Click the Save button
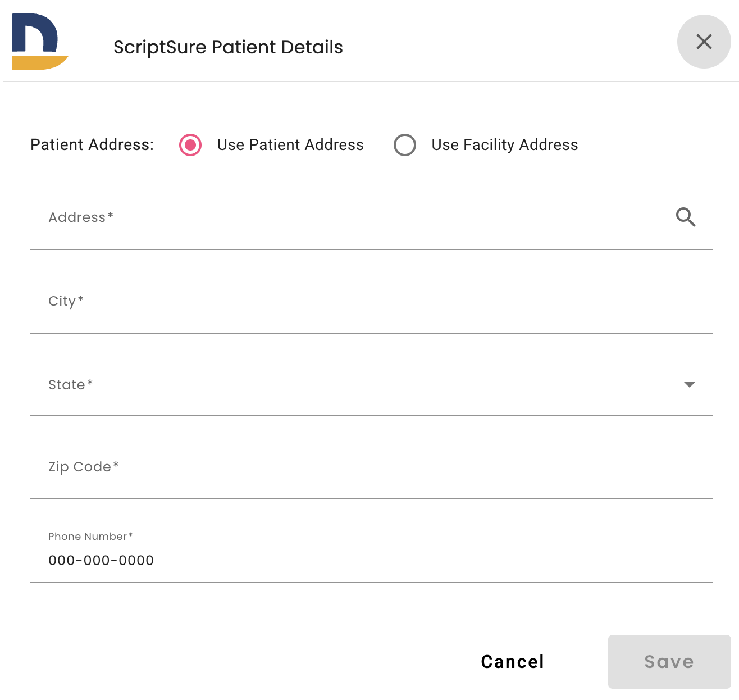Image resolution: width=739 pixels, height=700 pixels. (x=669, y=662)
